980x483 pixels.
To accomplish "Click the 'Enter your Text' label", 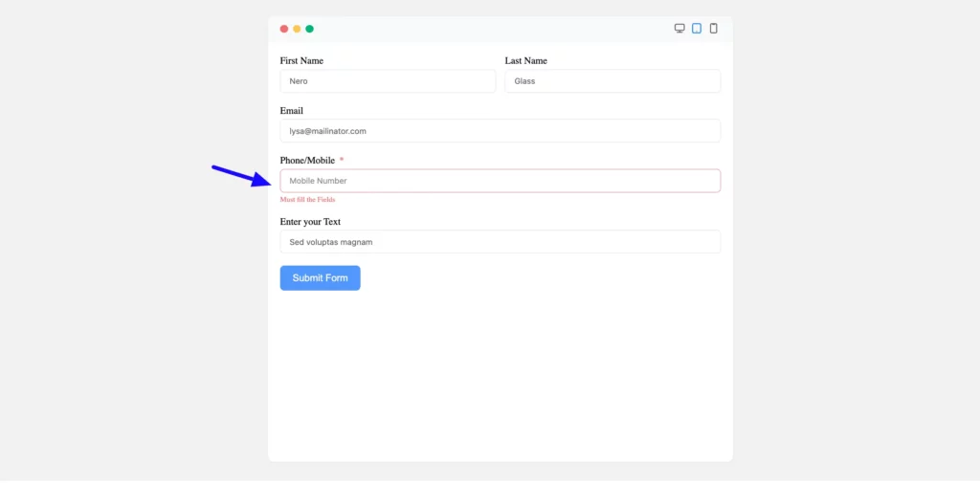I will click(310, 222).
